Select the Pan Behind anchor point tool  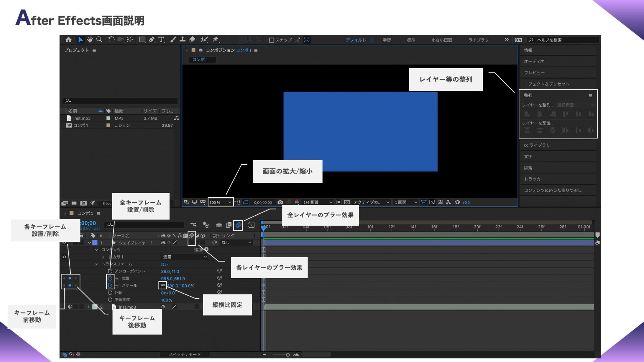coord(130,40)
